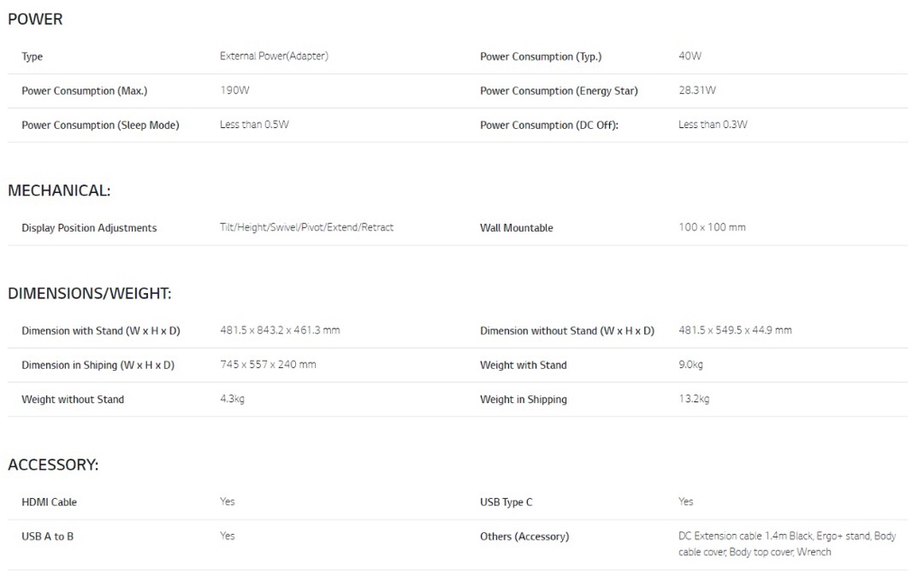This screenshot has height=580, width=924.
Task: Click the Less than 0.3W value
Action: (712, 124)
